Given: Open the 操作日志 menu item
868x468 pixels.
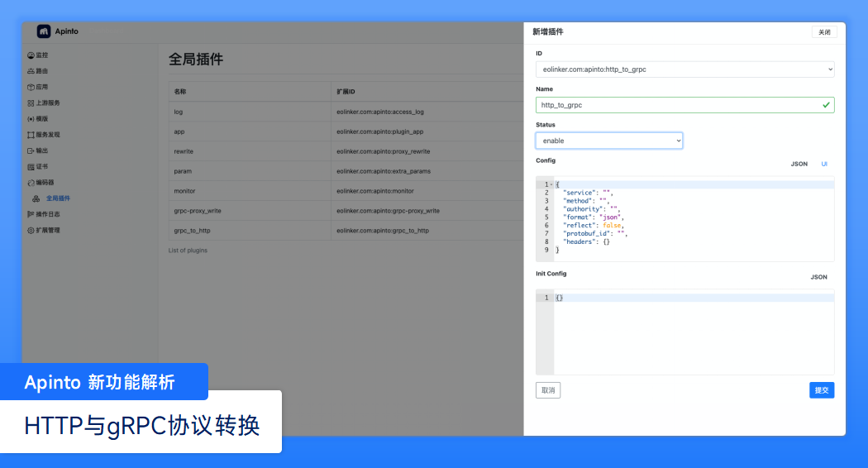Looking at the screenshot, I should (48, 214).
